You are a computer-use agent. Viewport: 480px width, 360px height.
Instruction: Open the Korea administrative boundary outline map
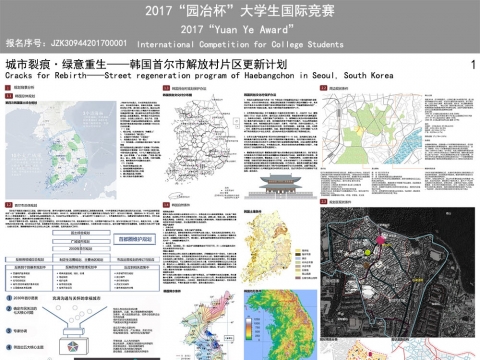click(202, 147)
